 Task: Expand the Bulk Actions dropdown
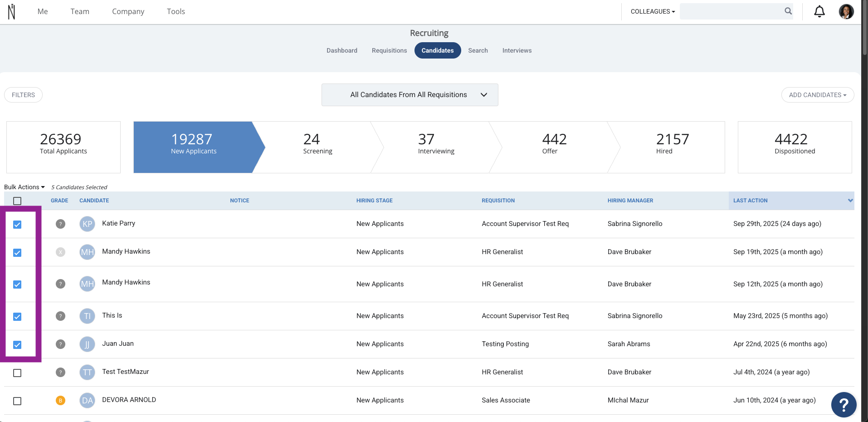24,187
